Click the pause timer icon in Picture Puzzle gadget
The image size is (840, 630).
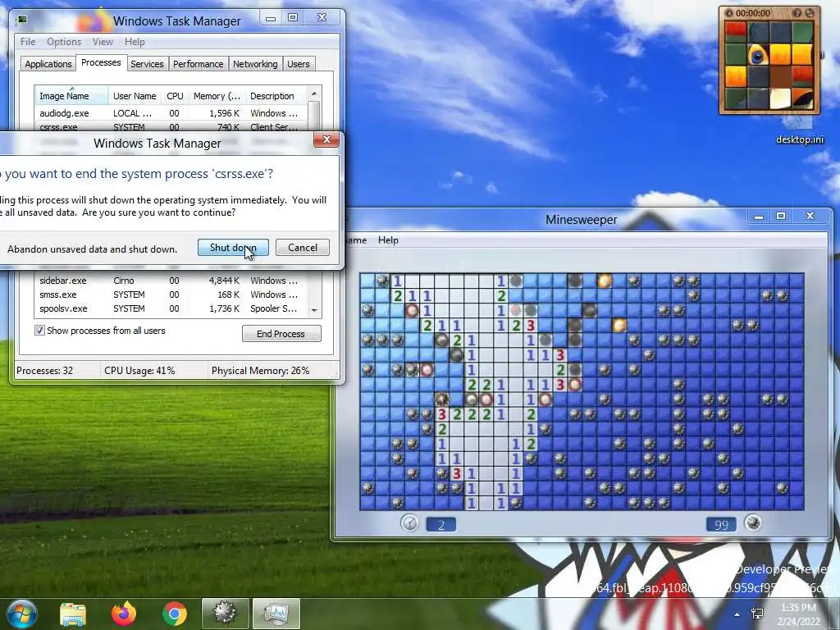pos(729,13)
